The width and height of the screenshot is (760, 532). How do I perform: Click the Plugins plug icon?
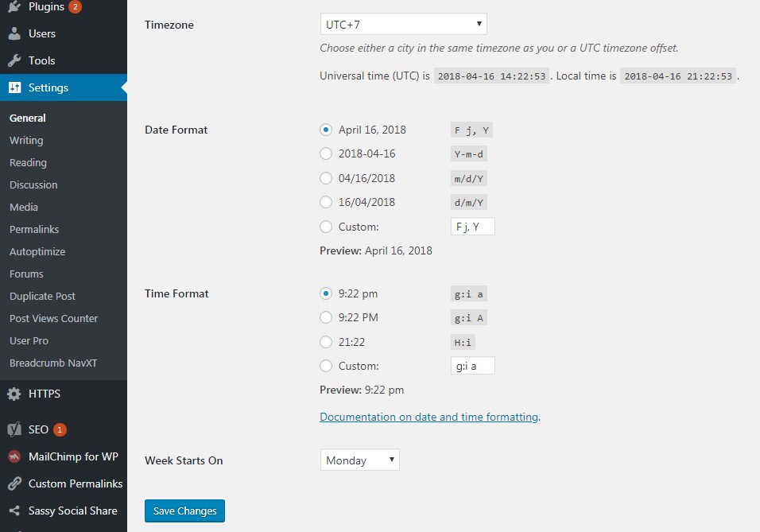click(x=14, y=7)
